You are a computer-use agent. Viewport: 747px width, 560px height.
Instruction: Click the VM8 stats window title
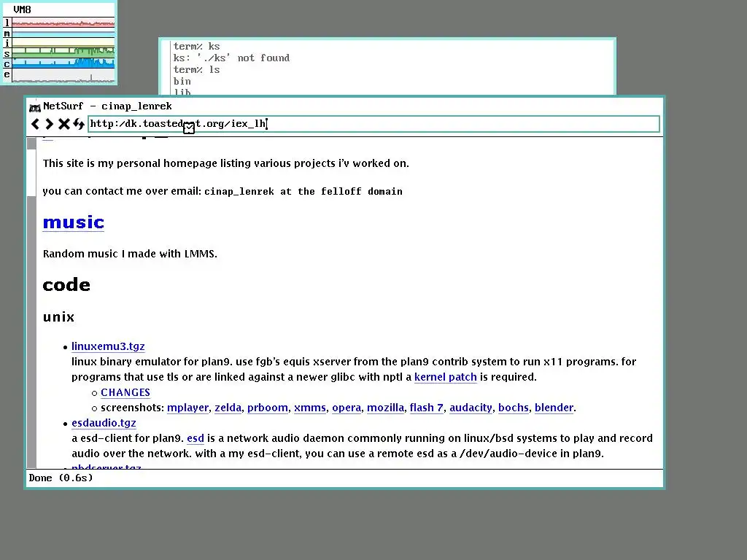pyautogui.click(x=22, y=9)
